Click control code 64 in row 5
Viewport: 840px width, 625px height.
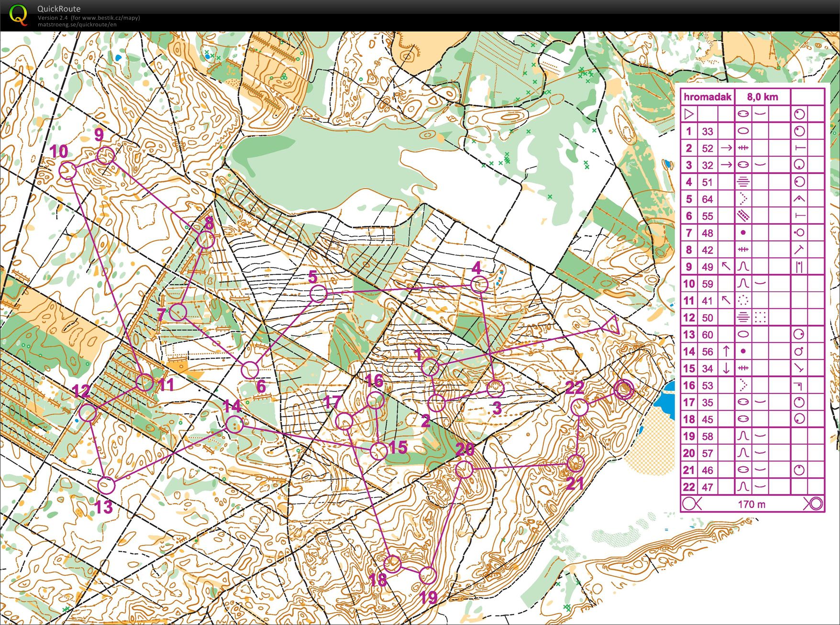707,199
